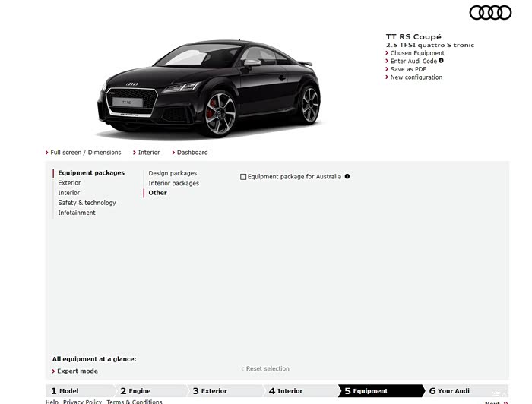This screenshot has width=532, height=404.
Task: Open Chosen Equipment link
Action: (417, 53)
